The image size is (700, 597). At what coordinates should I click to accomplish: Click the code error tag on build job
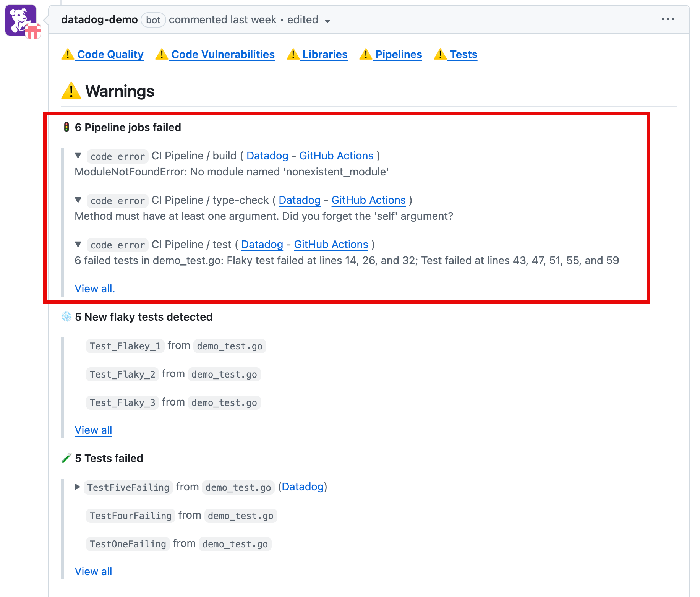point(118,156)
